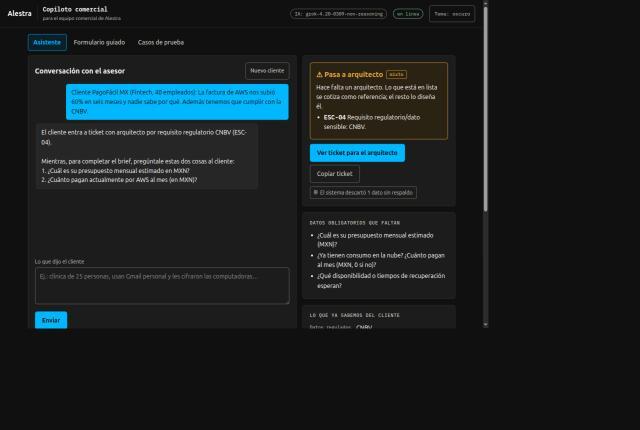Expand the discarded-data notice 'El sistema descartó 1 dato'
Image resolution: width=640 pixels, height=430 pixels.
[x=363, y=193]
